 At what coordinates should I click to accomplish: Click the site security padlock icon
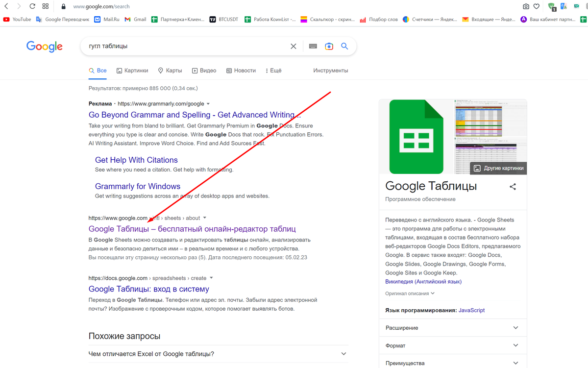pyautogui.click(x=63, y=6)
